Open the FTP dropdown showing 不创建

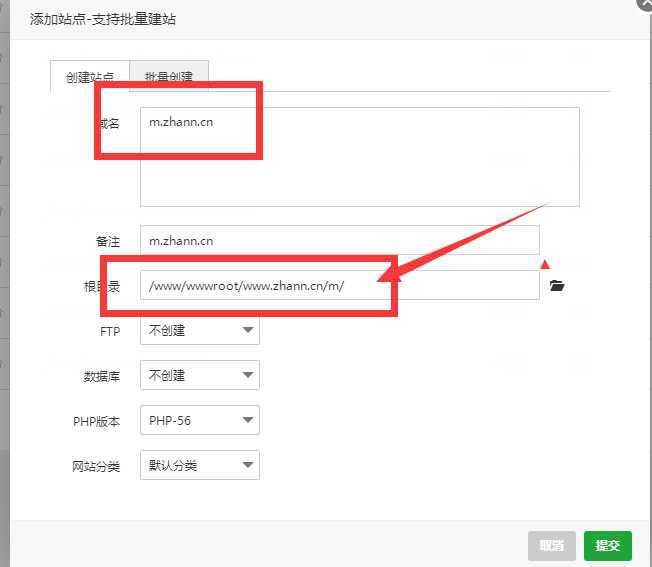coord(200,330)
